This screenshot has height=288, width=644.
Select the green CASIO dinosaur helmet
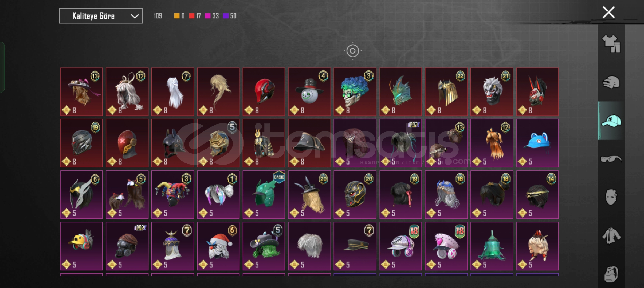[x=264, y=194]
